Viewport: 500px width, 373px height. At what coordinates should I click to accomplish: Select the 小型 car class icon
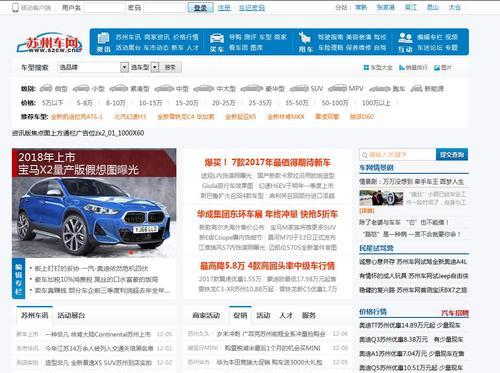coord(81,88)
